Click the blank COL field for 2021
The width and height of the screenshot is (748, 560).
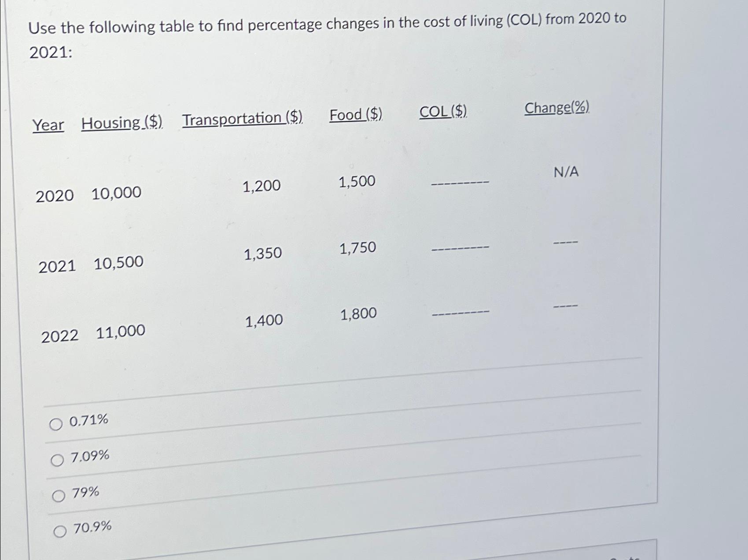click(x=460, y=250)
